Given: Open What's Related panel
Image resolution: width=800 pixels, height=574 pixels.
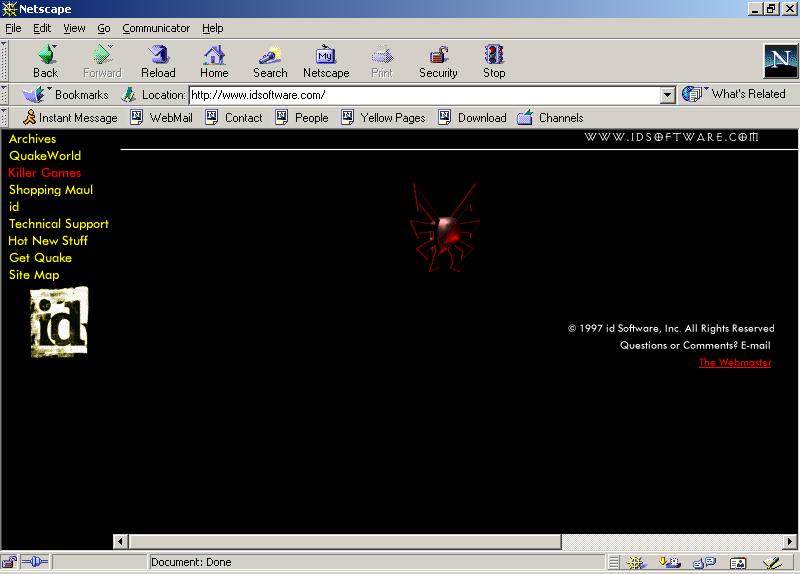Looking at the screenshot, I should 735,94.
